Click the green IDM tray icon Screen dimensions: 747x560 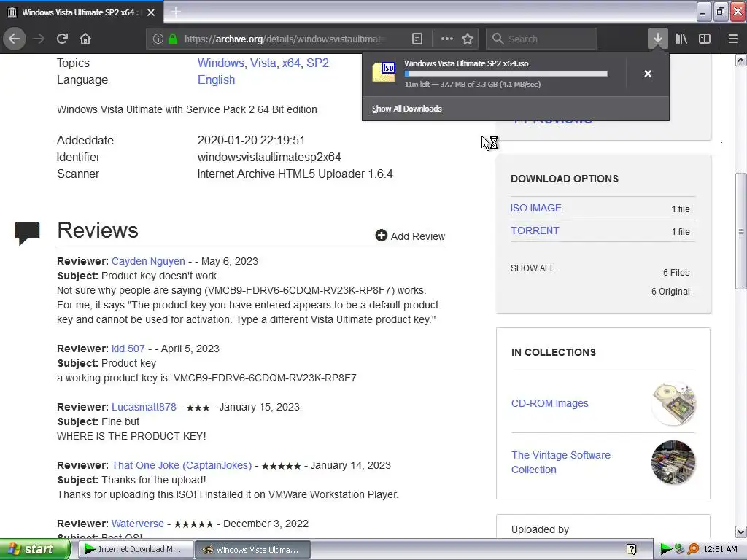pos(665,550)
